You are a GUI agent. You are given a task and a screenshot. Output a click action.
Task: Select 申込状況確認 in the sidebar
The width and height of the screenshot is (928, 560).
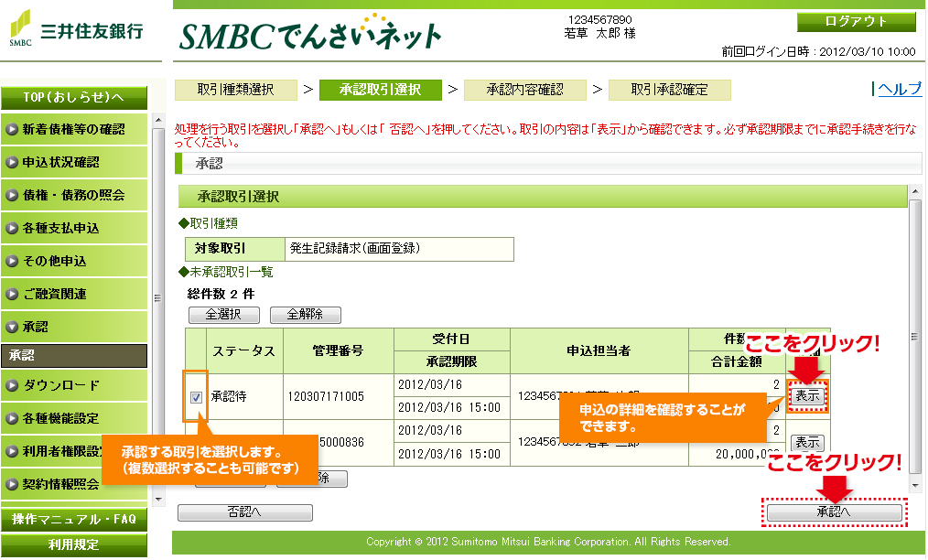(x=74, y=162)
